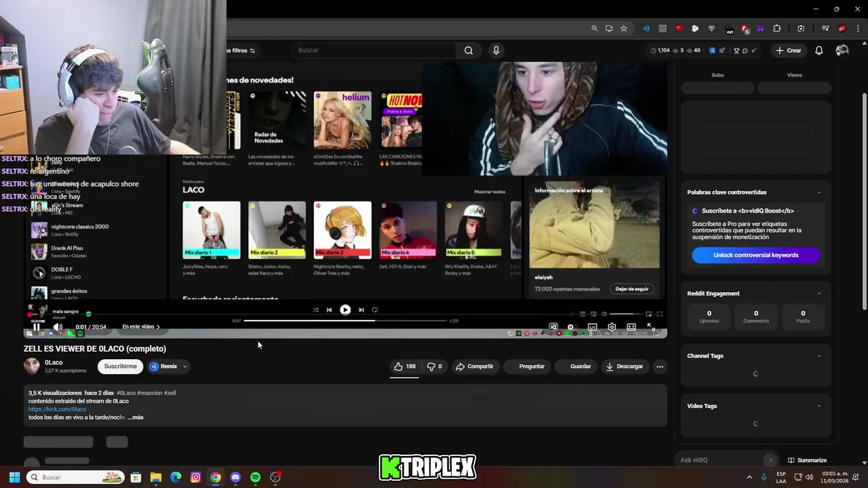Click the Preguntar button
Viewport: 868px width, 488px height.
(x=526, y=366)
